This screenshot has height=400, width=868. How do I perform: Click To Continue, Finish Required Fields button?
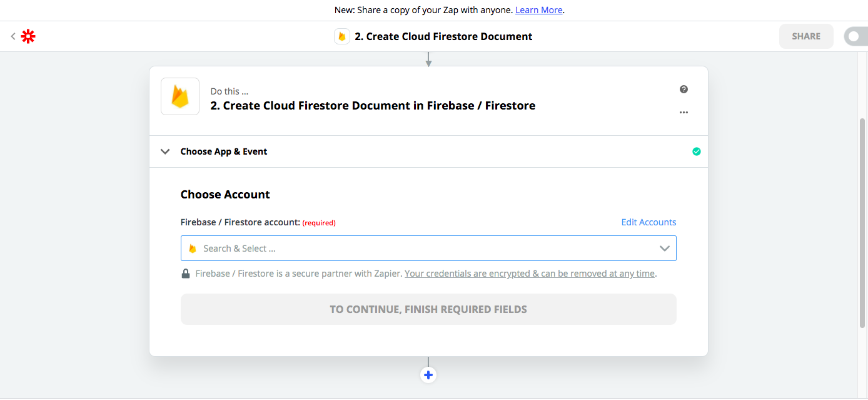pos(428,309)
